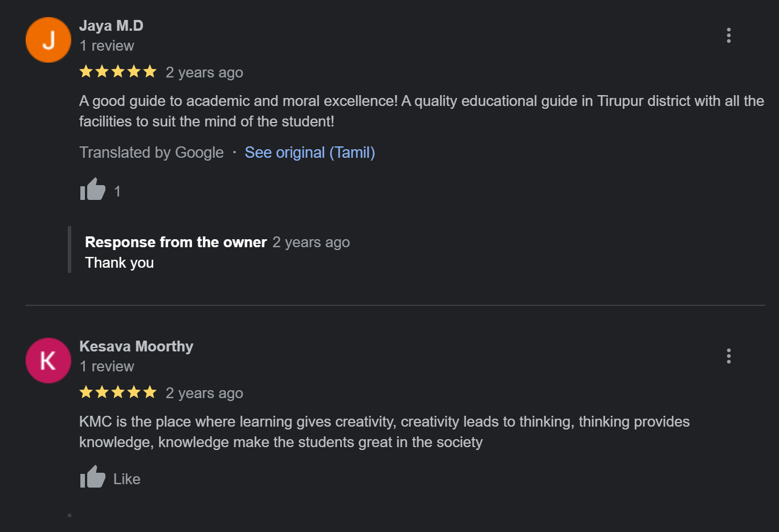Click the Like label on Kesava's review
This screenshot has height=532, width=779.
coord(127,479)
